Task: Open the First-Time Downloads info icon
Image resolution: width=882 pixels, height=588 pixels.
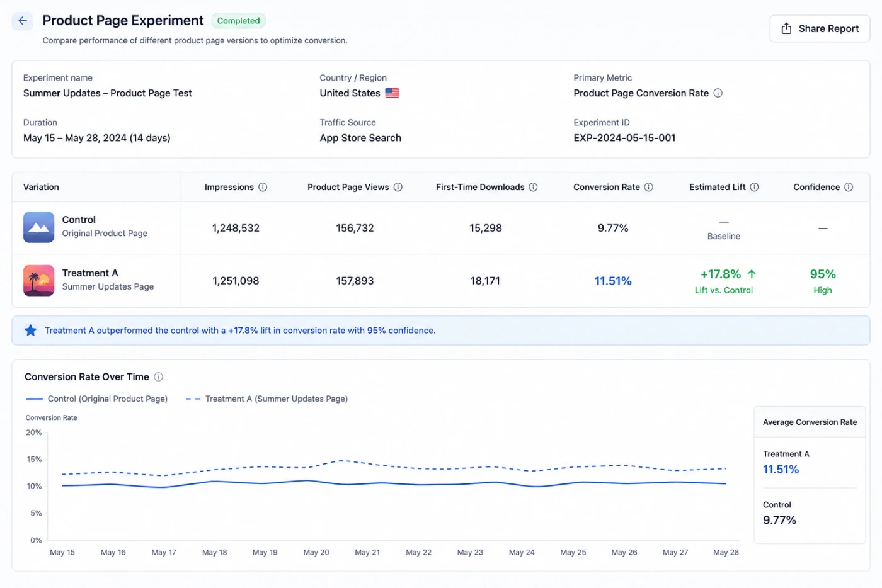Action: (533, 187)
